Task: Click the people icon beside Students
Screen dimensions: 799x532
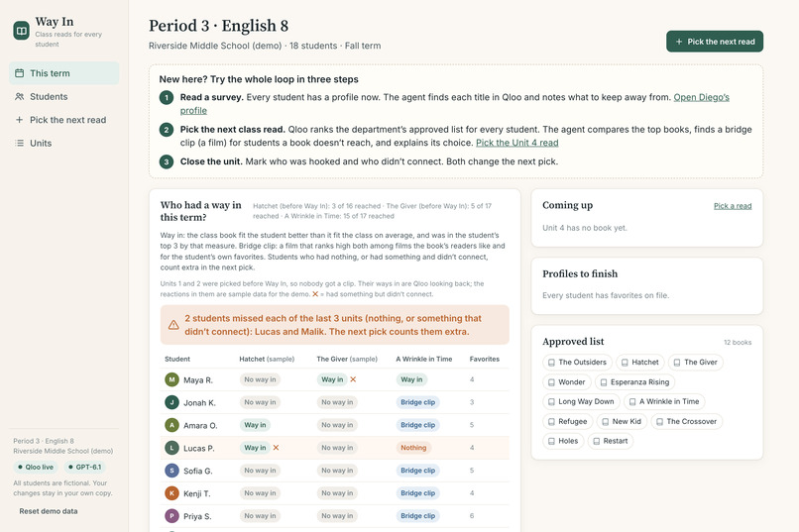Action: point(20,97)
